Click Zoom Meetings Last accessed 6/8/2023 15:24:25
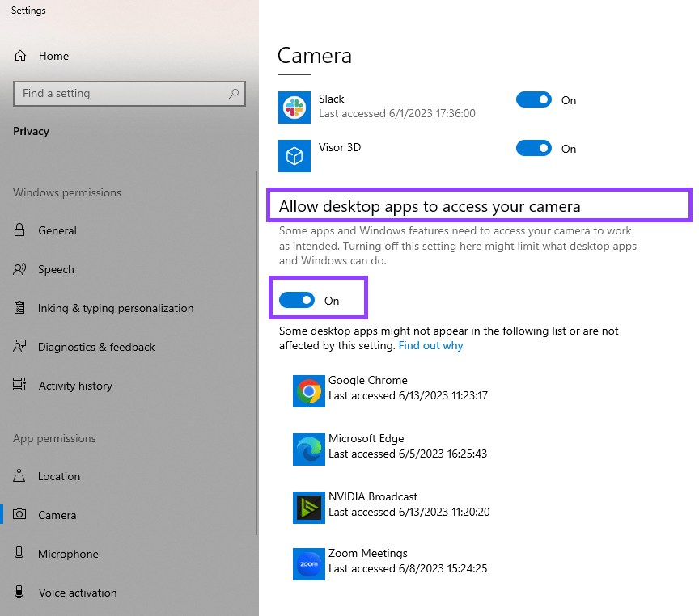The width and height of the screenshot is (699, 616). (x=408, y=568)
